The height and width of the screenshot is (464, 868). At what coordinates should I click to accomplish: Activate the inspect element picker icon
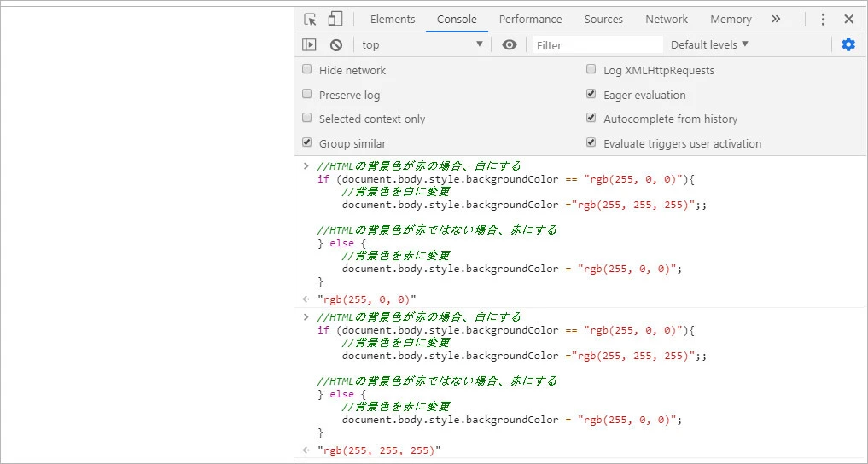[310, 20]
